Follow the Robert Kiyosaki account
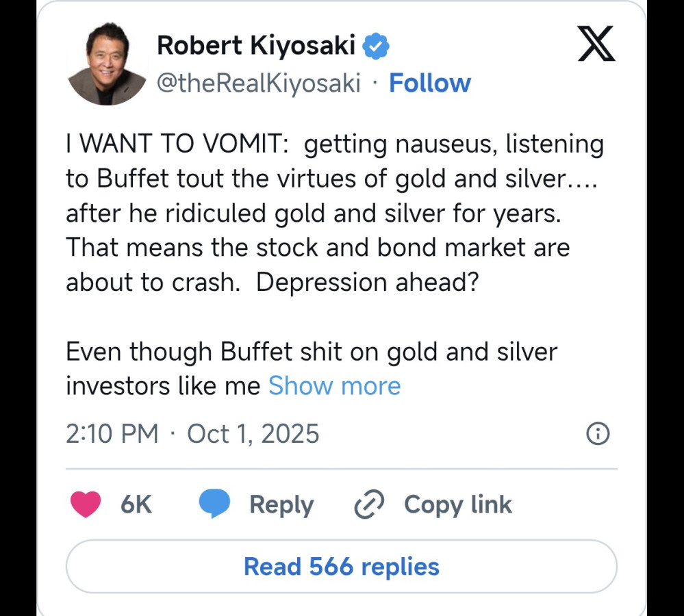Viewport: 684px width, 616px height. point(429,84)
